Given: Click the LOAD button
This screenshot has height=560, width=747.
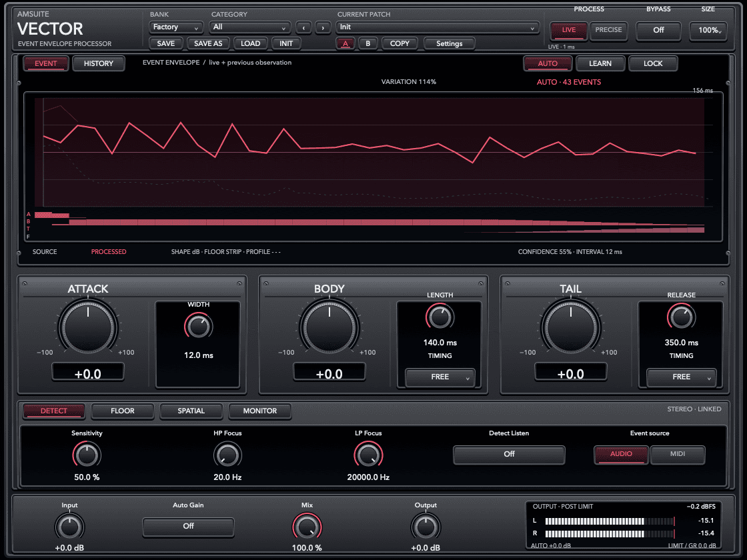Looking at the screenshot, I should 251,44.
